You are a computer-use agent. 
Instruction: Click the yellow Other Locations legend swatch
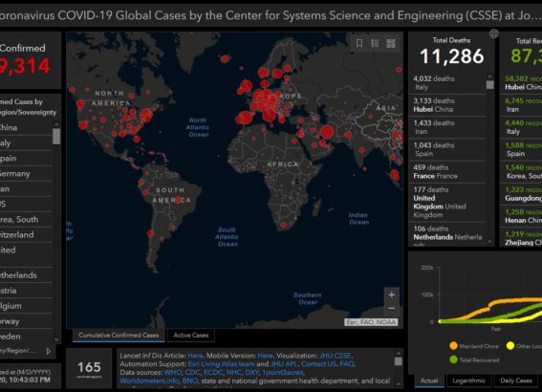(x=510, y=346)
